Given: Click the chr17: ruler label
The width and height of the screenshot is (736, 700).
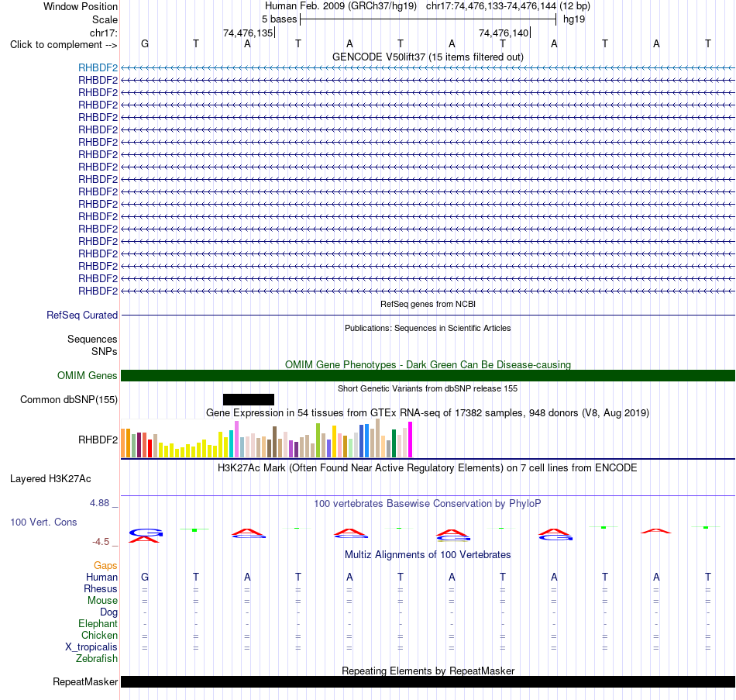Looking at the screenshot, I should (x=103, y=33).
